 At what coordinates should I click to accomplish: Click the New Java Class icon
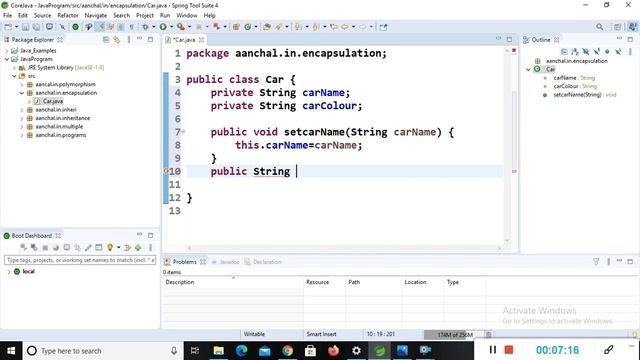tap(247, 27)
